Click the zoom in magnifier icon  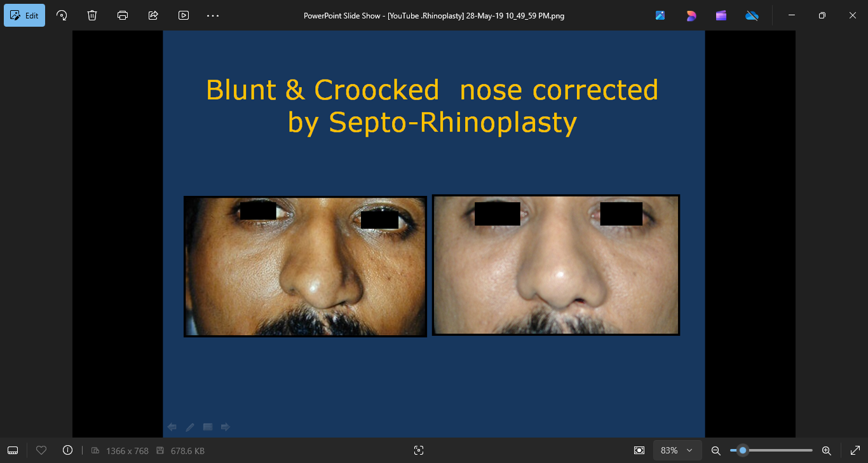tap(827, 450)
